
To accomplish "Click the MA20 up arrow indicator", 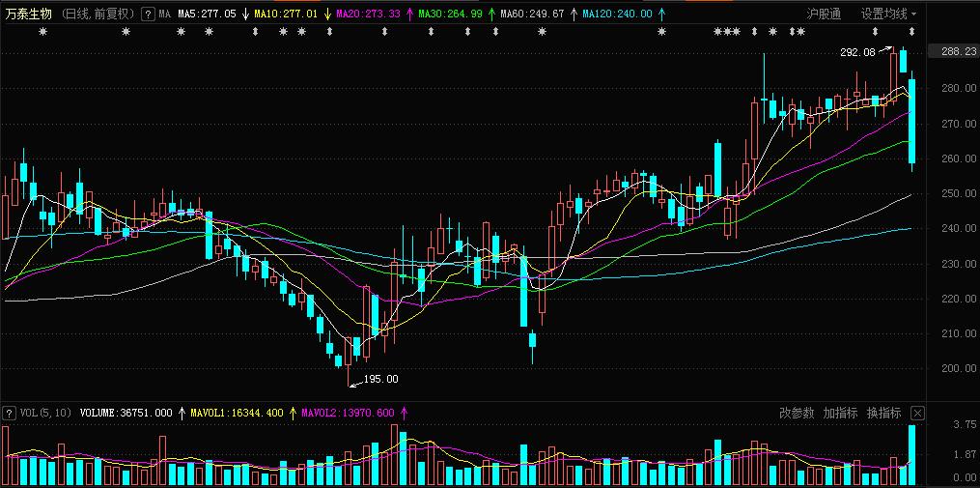I will 409,14.
